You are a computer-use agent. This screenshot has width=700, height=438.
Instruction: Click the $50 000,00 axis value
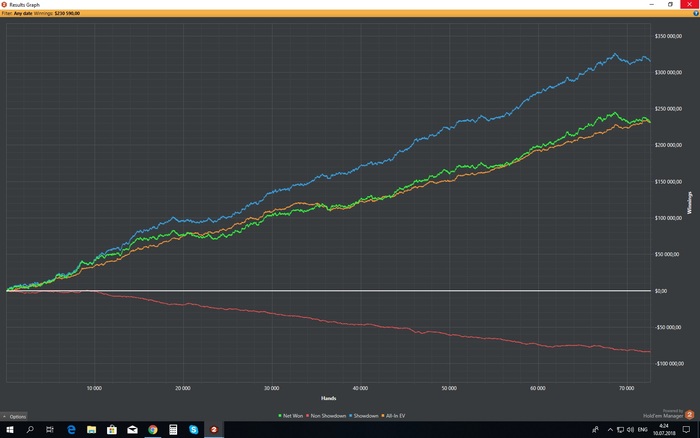667,254
